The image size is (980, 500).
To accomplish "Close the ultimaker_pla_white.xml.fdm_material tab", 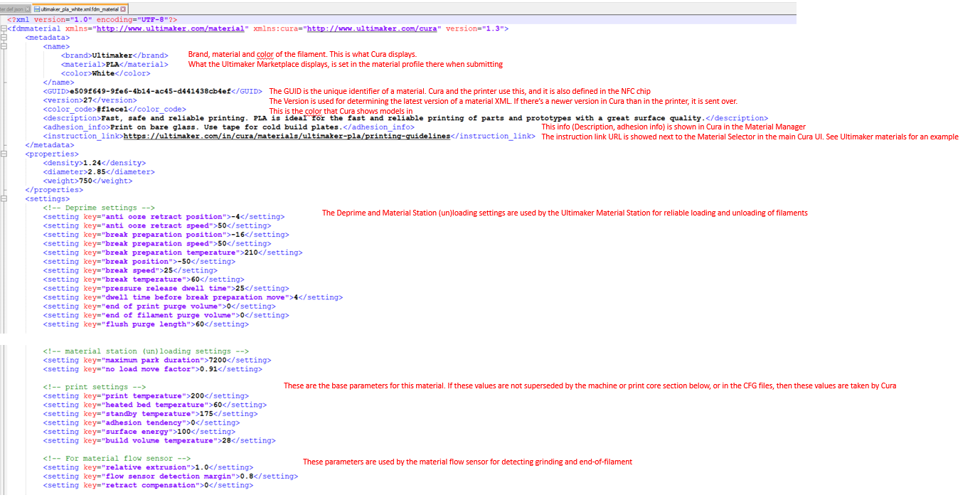I will point(123,9).
